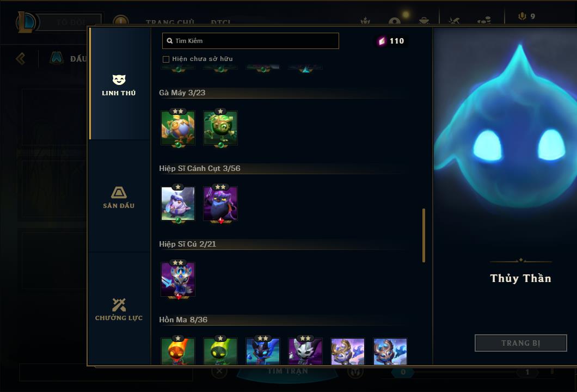Click the collection list scrollbar
The height and width of the screenshot is (392, 577).
[423, 236]
